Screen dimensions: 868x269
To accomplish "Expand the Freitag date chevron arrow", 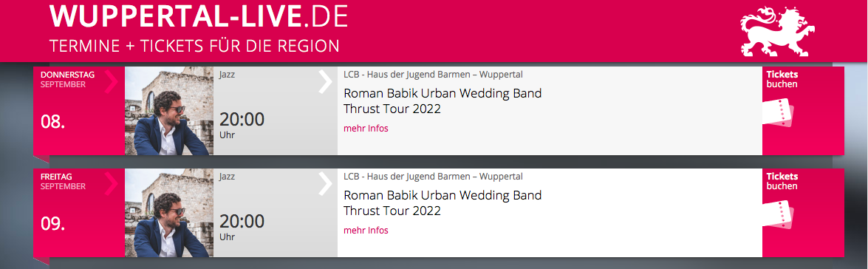I will [111, 183].
